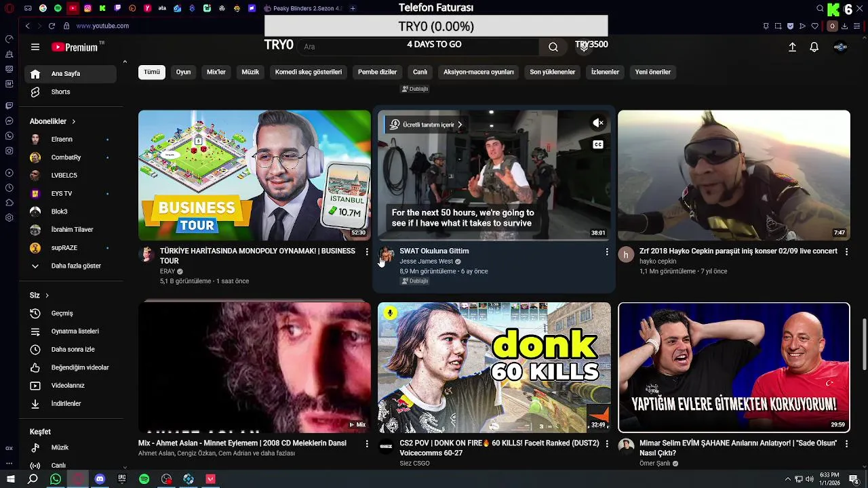This screenshot has height=488, width=868.
Task: Open the browser easy setup sliders icon
Action: 858,26
